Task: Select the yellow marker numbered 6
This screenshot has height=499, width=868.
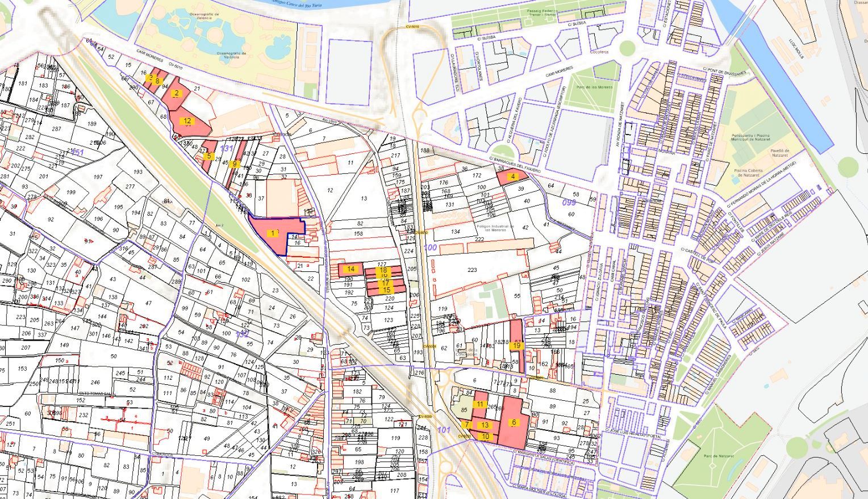Action: tap(514, 422)
